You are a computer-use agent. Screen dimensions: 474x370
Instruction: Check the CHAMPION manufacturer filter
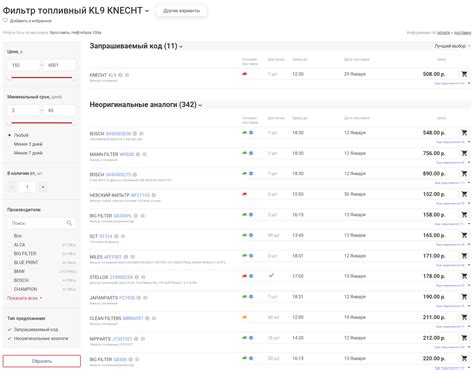click(x=10, y=289)
